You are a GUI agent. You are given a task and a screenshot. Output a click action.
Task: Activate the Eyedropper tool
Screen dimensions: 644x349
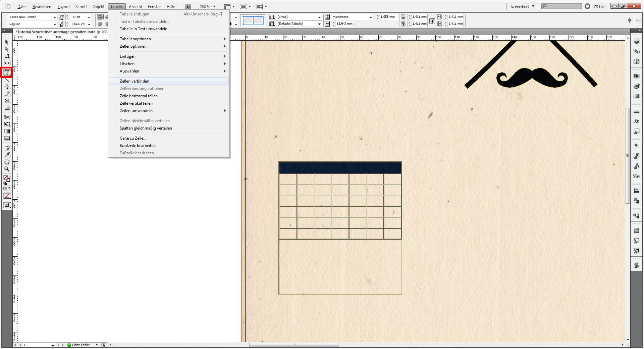coord(7,155)
